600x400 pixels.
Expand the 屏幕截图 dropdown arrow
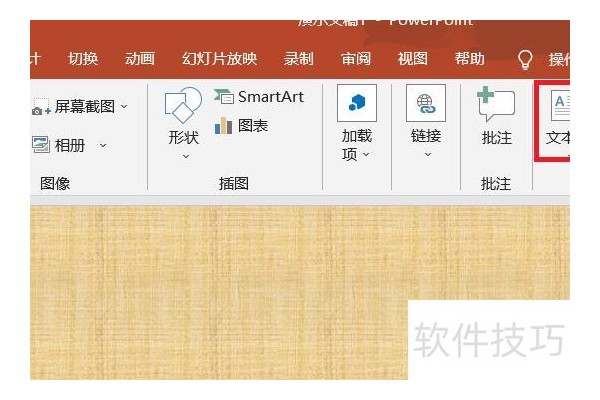[x=124, y=106]
